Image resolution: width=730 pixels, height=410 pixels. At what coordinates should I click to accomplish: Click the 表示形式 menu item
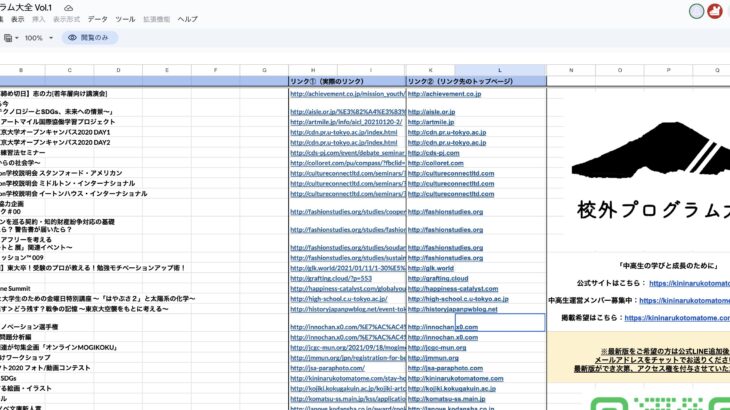coord(66,19)
